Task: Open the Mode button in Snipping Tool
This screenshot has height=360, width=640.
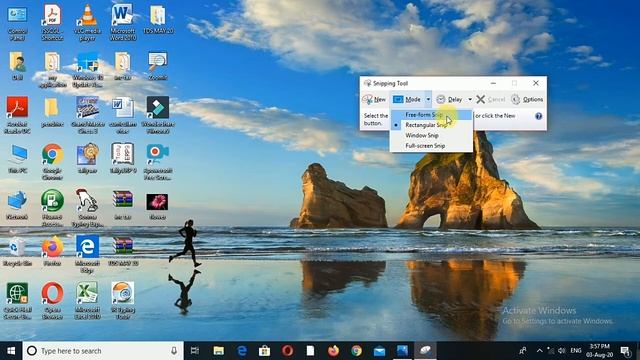Action: 407,99
